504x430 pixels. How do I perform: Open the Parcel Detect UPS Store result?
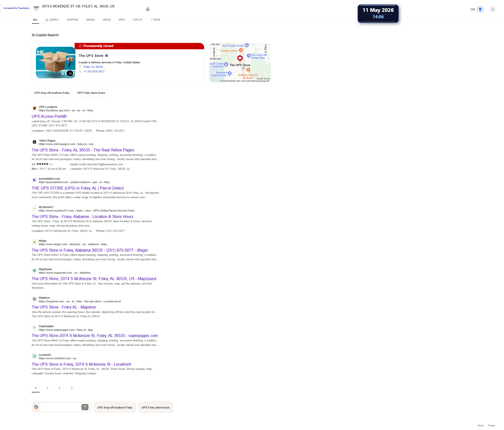pos(78,188)
